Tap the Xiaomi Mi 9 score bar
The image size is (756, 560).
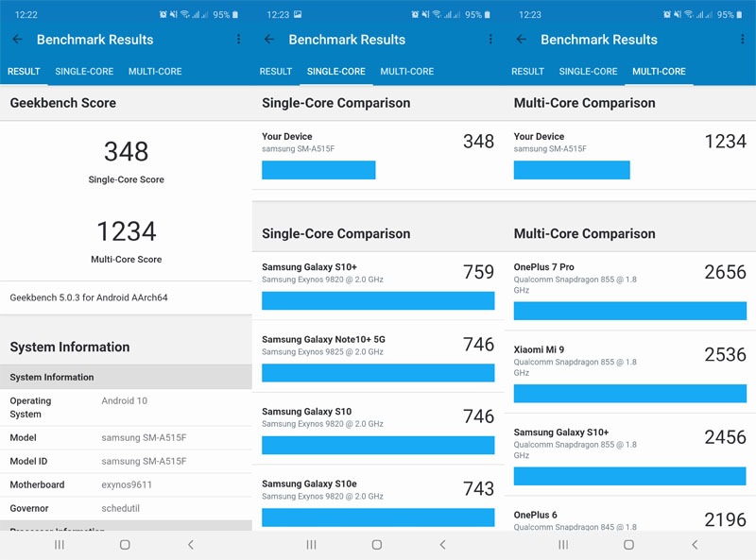[x=630, y=393]
